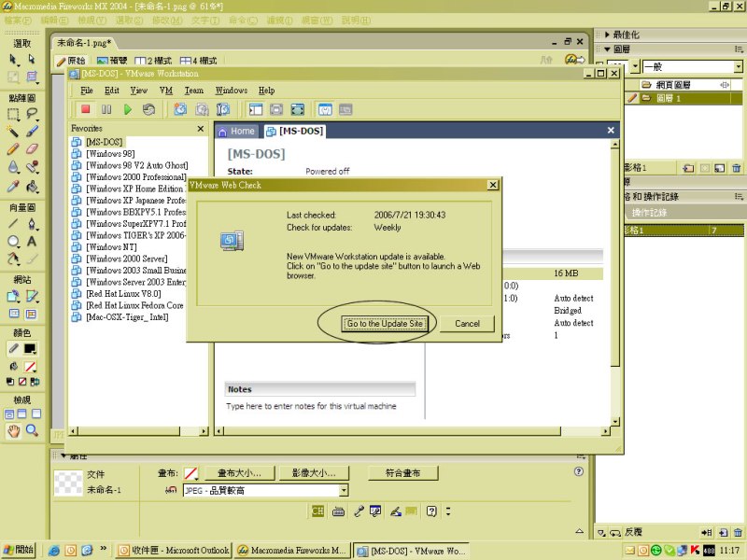
Task: Select the Blur tool
Action: click(x=13, y=167)
